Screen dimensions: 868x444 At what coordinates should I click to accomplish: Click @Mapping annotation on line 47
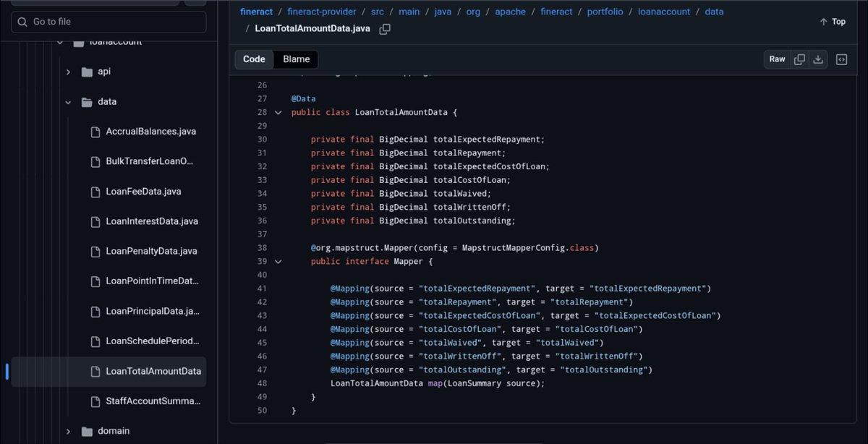coord(350,370)
